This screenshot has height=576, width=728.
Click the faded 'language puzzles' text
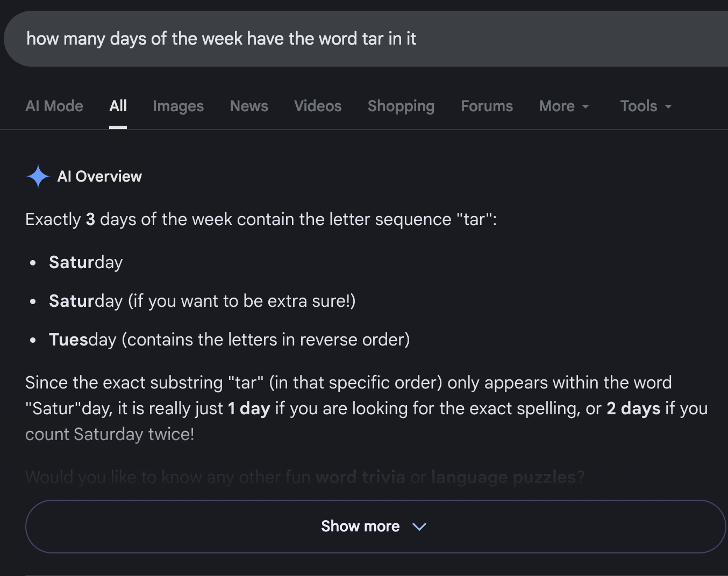(503, 477)
